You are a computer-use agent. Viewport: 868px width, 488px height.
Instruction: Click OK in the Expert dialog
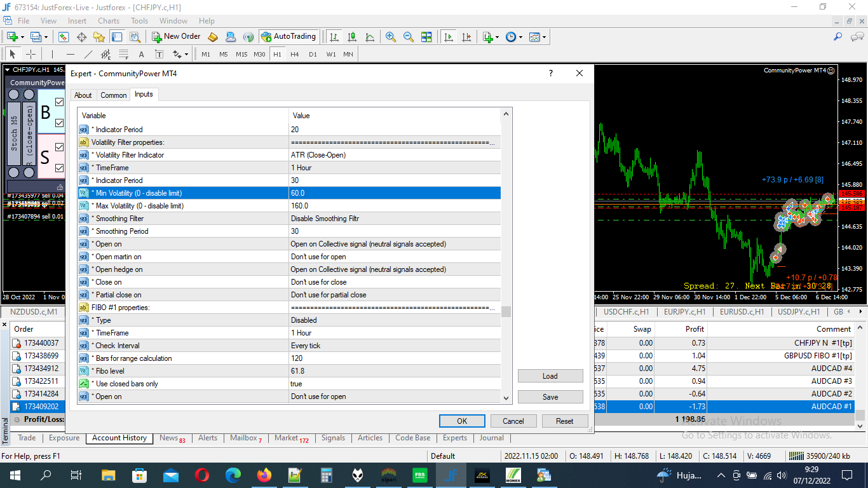point(462,421)
